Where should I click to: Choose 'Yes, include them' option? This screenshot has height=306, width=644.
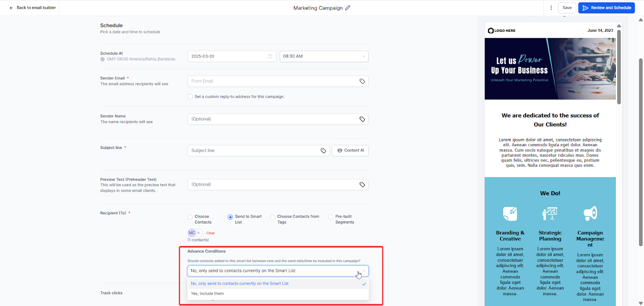pyautogui.click(x=207, y=294)
